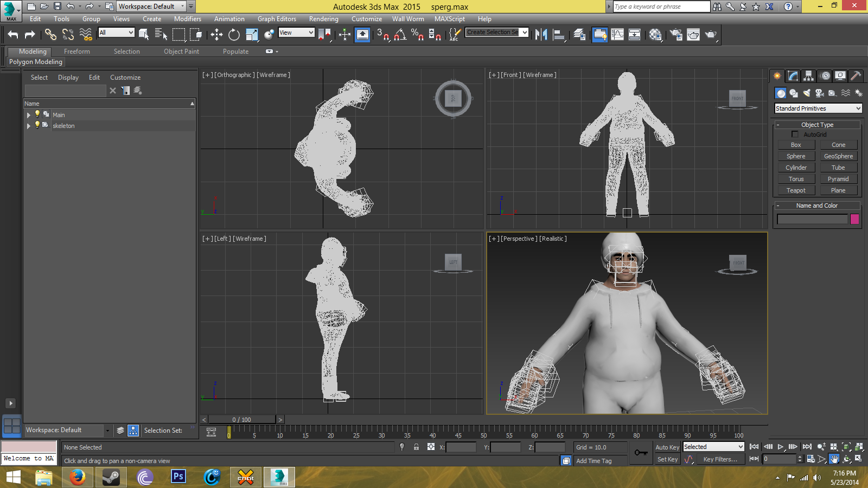This screenshot has height=488, width=868.
Task: Click the Align tool icon
Action: click(559, 35)
